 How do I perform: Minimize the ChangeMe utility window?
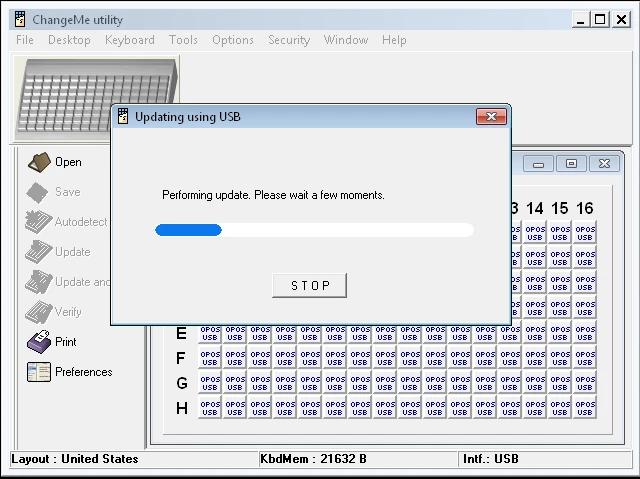click(x=580, y=20)
